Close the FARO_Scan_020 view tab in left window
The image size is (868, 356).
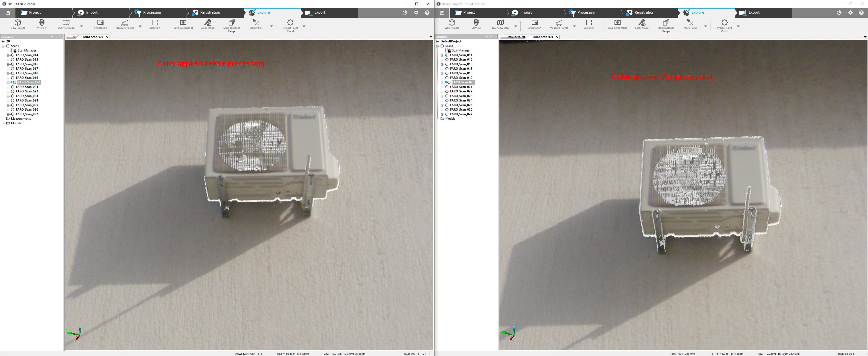click(x=107, y=37)
